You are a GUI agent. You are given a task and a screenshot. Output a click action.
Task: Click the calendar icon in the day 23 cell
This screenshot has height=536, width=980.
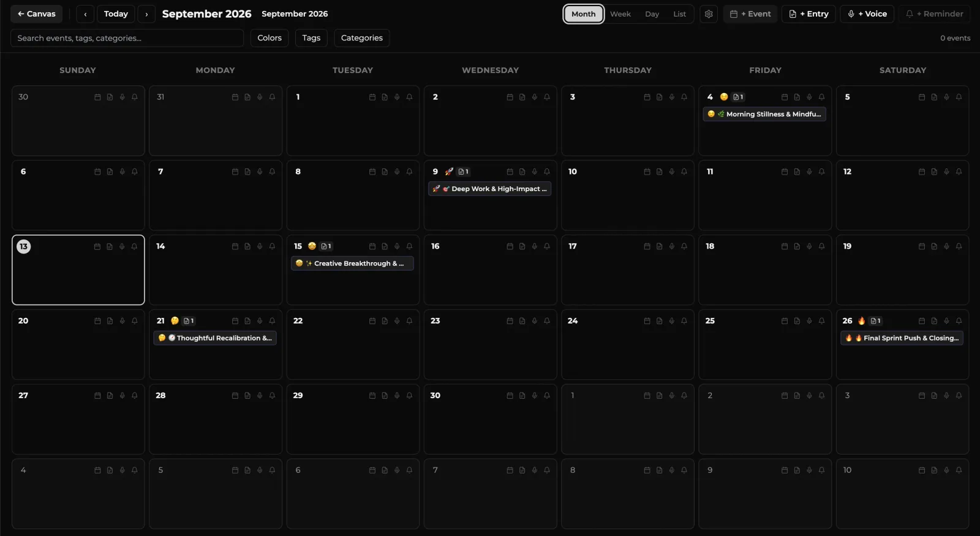[x=510, y=321]
